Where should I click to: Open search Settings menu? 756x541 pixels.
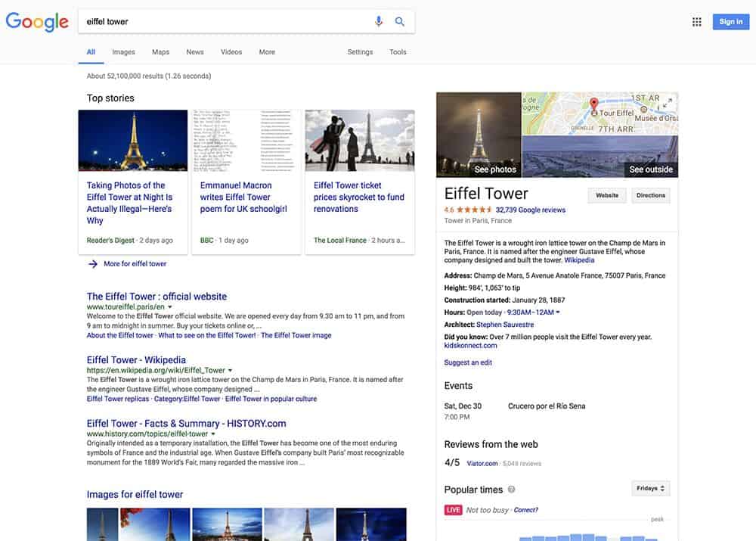pos(360,52)
